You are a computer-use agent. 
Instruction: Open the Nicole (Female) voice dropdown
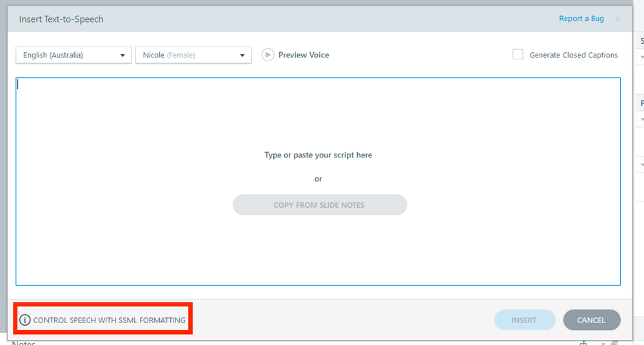(193, 55)
